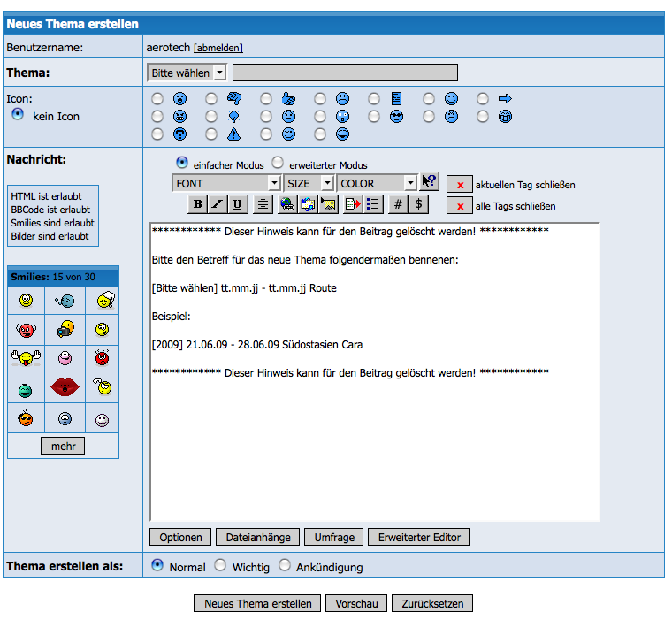Insert the smiley holding a camera
This screenshot has width=672, height=627.
coord(64,330)
